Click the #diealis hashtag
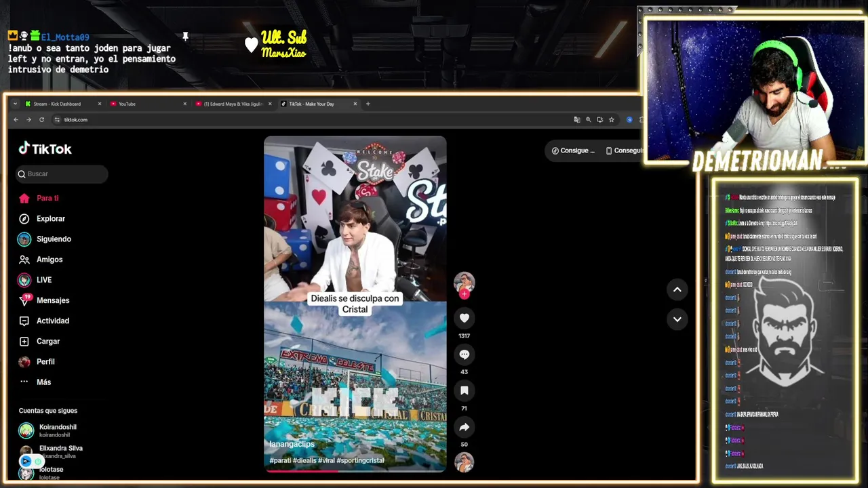Screen dimensions: 868x488 coord(305,460)
